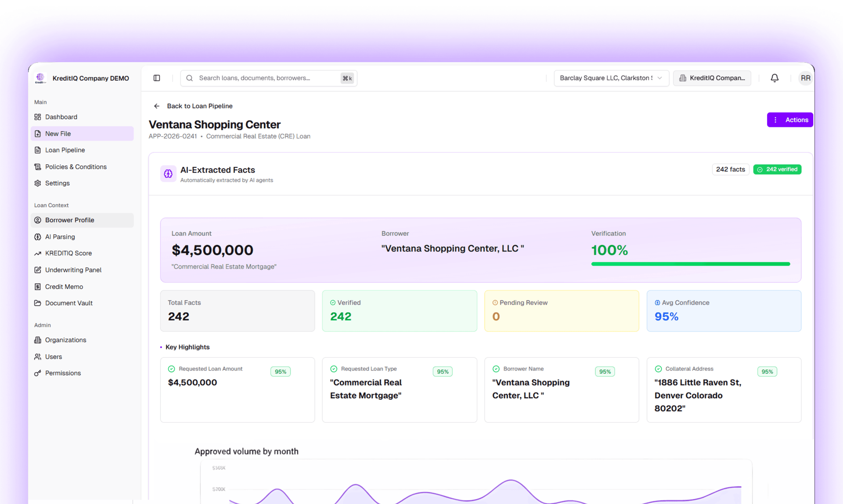Screen dimensions: 843x504
Task: Click the Permissions key icon
Action: pyautogui.click(x=38, y=373)
